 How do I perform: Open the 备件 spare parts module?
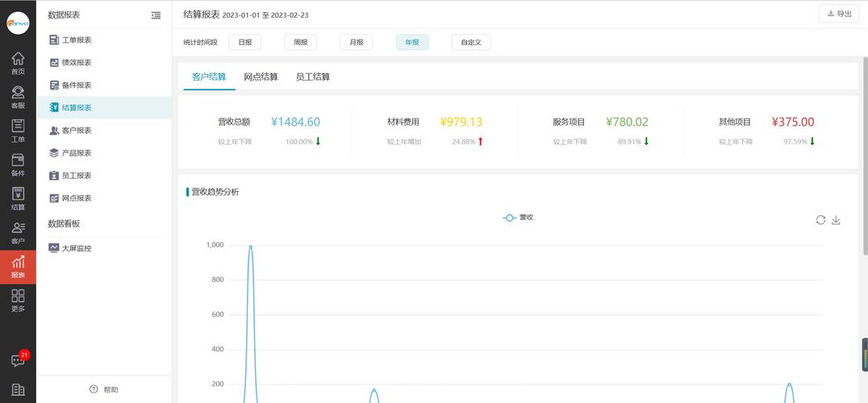pyautogui.click(x=18, y=164)
